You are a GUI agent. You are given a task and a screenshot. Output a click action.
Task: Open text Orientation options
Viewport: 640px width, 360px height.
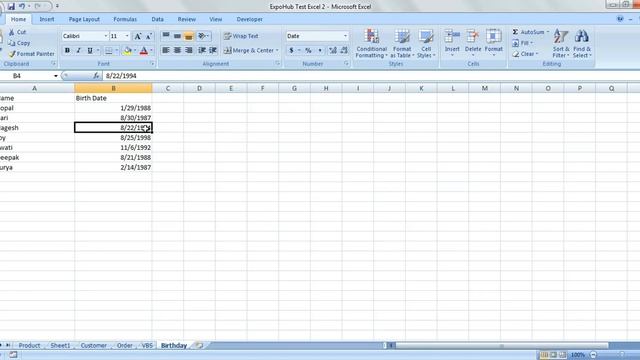tap(203, 36)
